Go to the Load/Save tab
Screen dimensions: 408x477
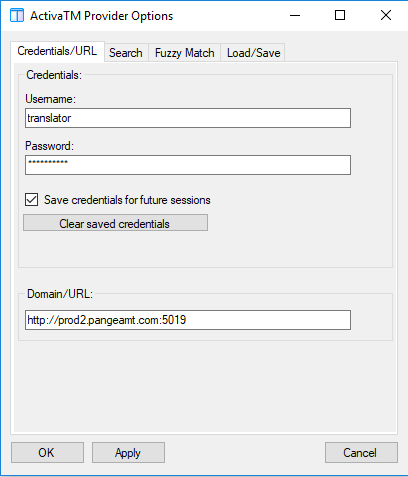(253, 53)
